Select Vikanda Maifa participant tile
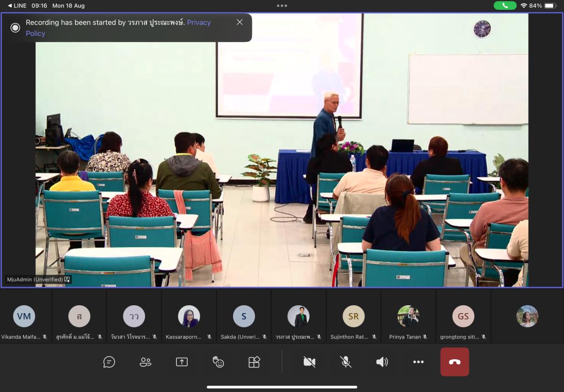Screen dimensions: 564x392 (24, 317)
